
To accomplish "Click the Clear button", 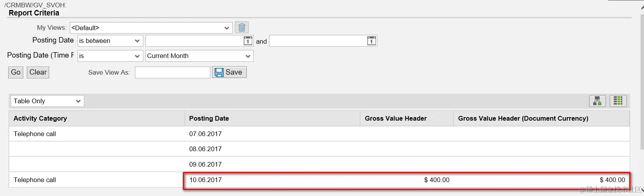I will 38,72.
